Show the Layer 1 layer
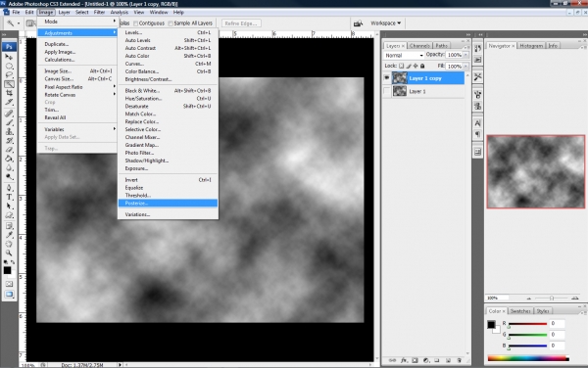 [387, 91]
